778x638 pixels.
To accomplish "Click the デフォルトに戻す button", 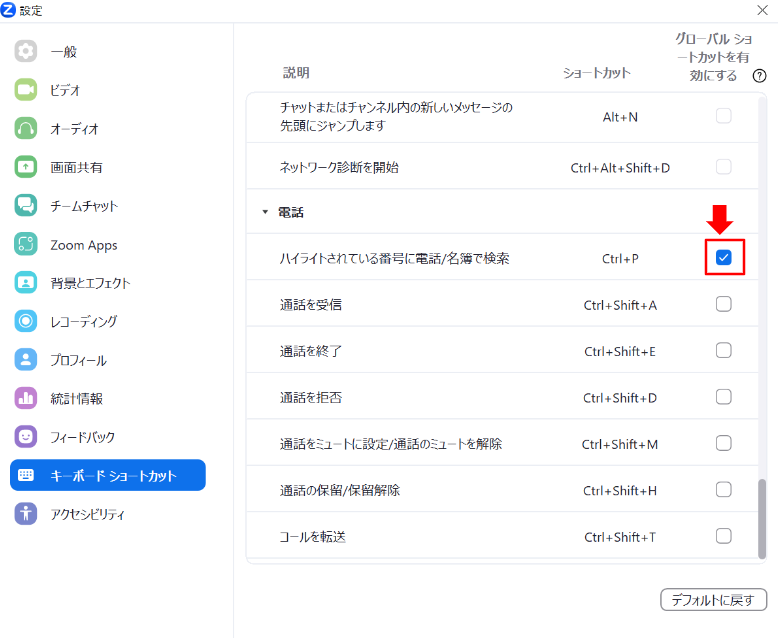I will tap(713, 600).
